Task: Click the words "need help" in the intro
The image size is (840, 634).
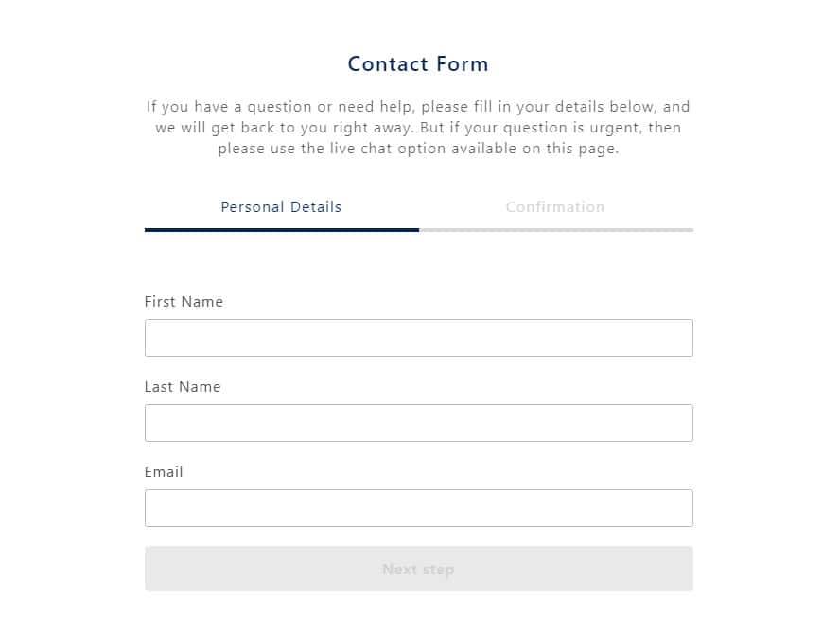Action: [x=377, y=107]
